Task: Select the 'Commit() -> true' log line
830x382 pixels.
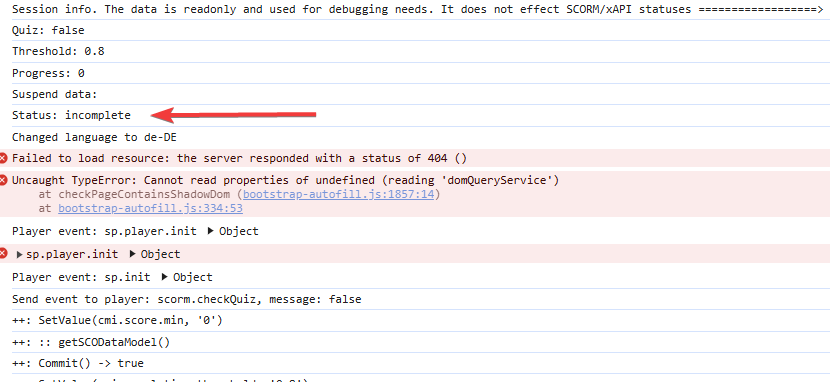Action: point(78,363)
